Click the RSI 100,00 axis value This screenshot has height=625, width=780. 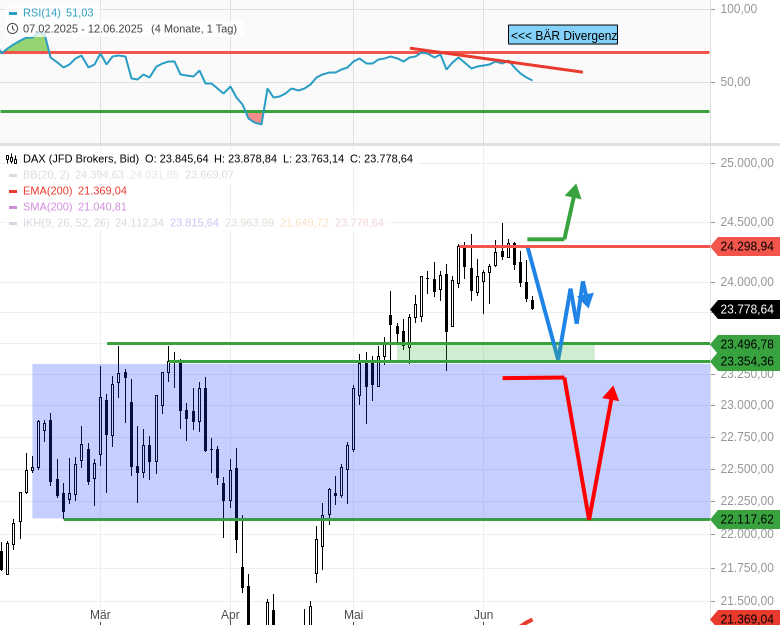pyautogui.click(x=739, y=9)
